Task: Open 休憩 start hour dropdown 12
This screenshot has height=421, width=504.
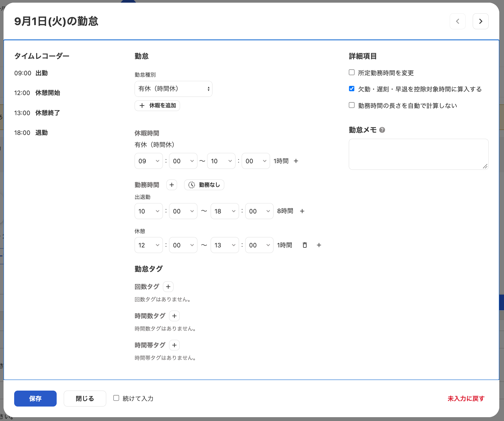Action: point(149,245)
